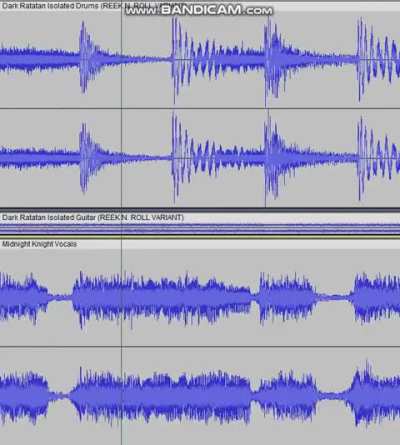This screenshot has height=445, width=400.
Task: Click the drums track lower channel waveform
Action: (x=200, y=158)
